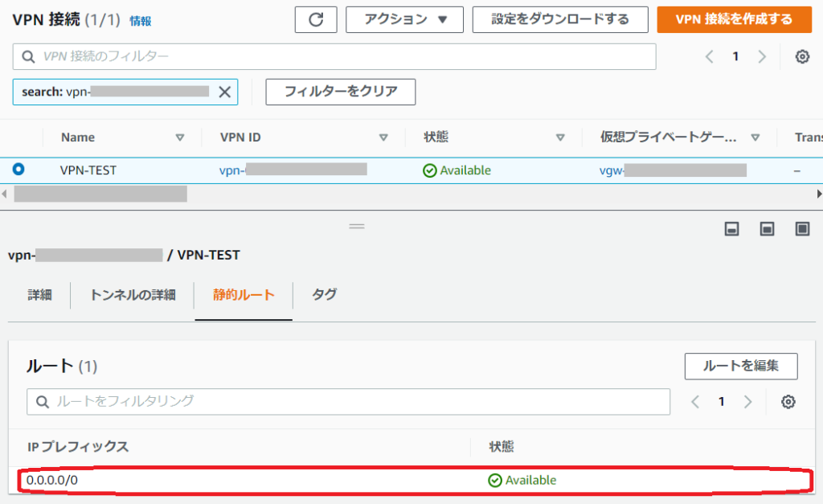Go to next VPN connections page
This screenshot has height=504, width=823.
(762, 56)
